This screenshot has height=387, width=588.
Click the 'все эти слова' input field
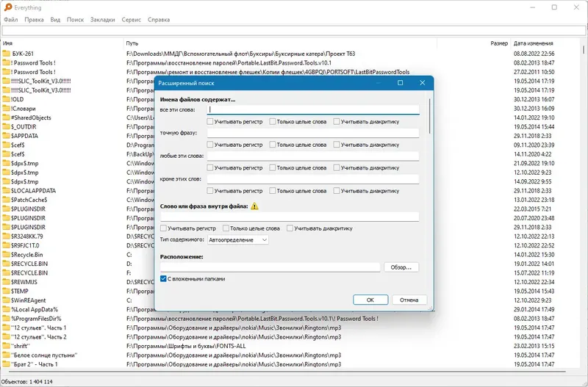[313, 109]
